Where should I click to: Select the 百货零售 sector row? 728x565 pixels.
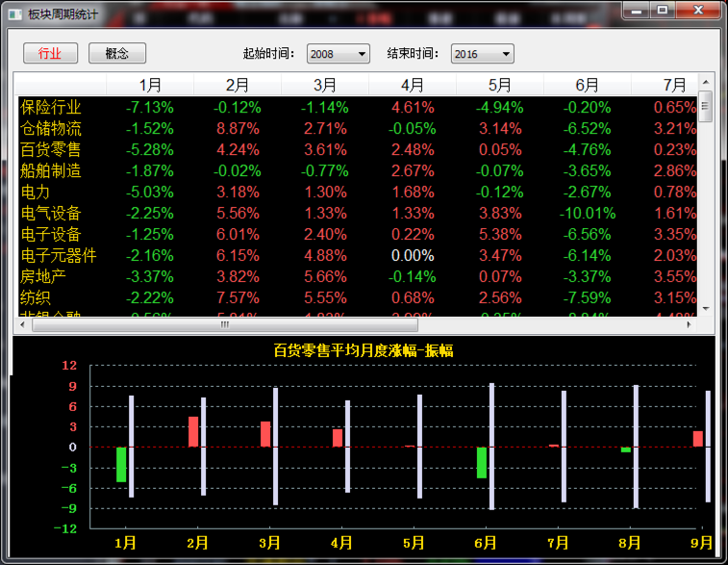[x=51, y=149]
